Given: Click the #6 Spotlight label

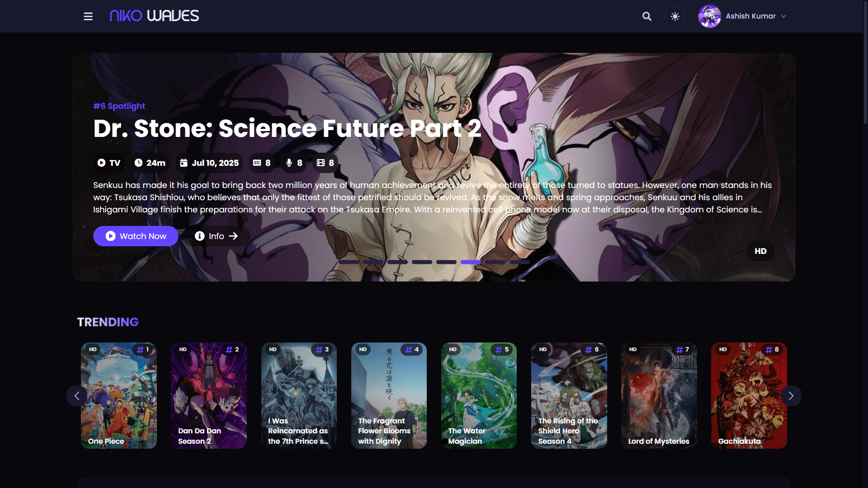Looking at the screenshot, I should coord(119,106).
